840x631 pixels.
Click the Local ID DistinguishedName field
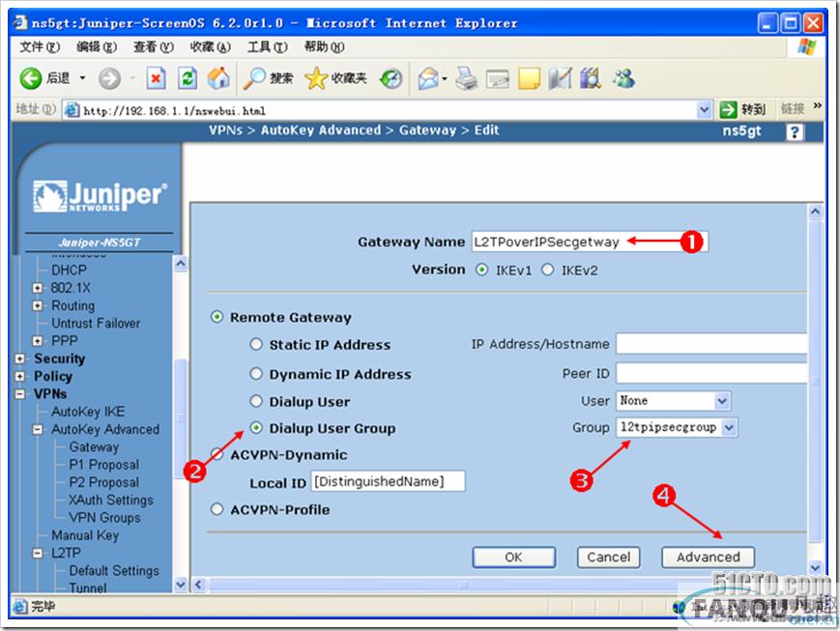(388, 481)
